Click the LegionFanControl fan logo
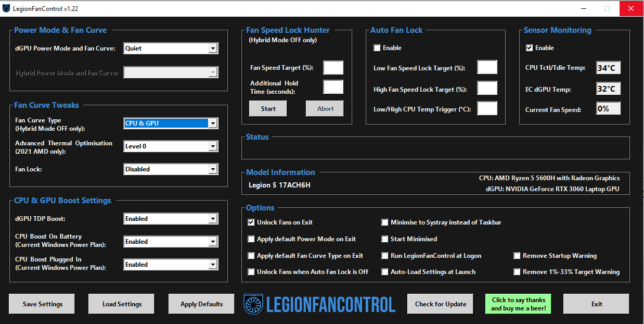The height and width of the screenshot is (324, 644). (253, 304)
